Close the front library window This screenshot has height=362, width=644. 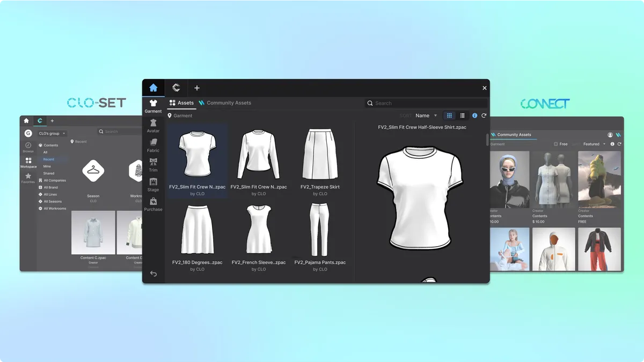click(x=485, y=88)
